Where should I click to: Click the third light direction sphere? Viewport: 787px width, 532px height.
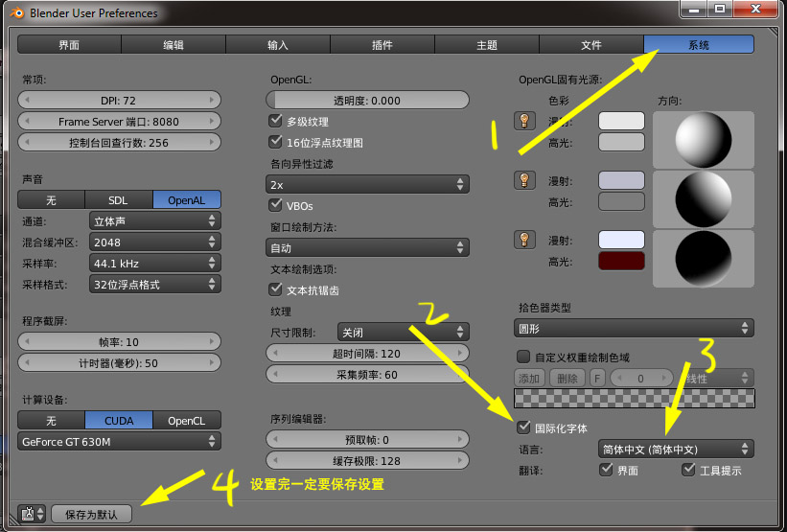704,259
